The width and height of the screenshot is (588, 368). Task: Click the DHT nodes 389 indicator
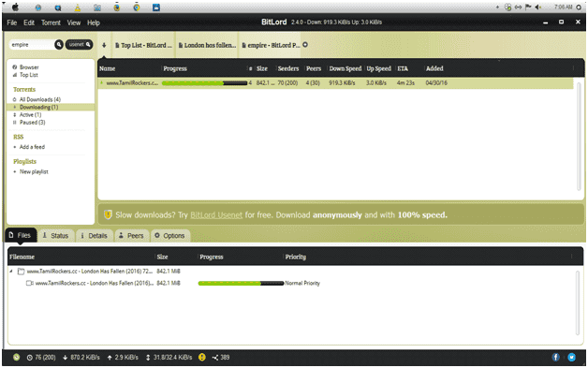221,358
